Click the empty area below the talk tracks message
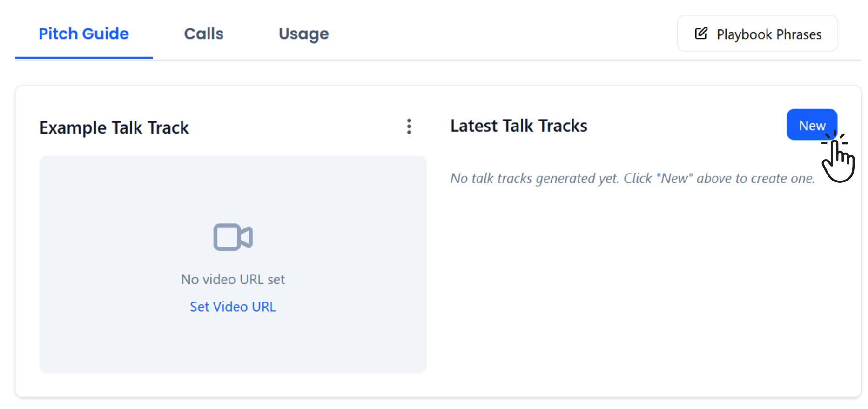Screen dimensions: 868x409 642,288
